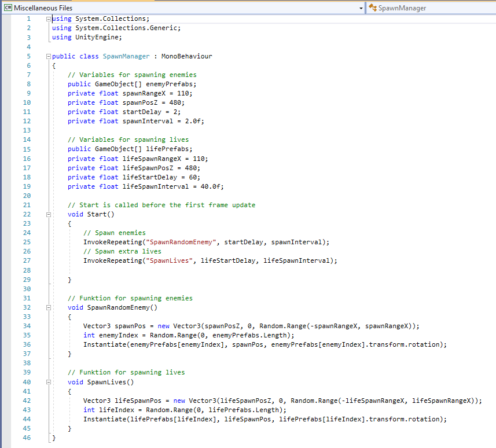The image size is (496, 448).
Task: Click 'SpawnLives()' method declaration on line 40
Action: coord(111,382)
